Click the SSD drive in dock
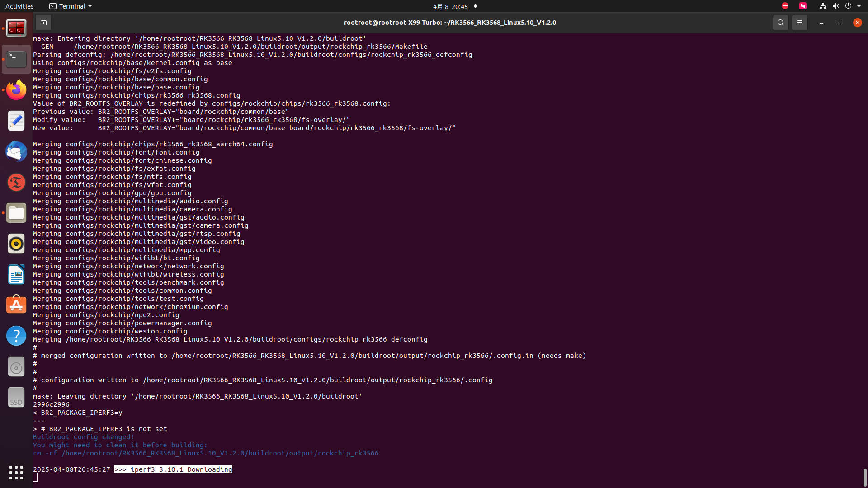The height and width of the screenshot is (488, 868). point(16,397)
